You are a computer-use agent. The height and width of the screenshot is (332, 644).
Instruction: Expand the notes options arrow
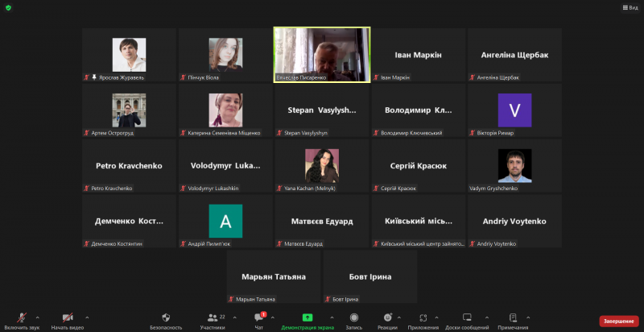coord(528,317)
